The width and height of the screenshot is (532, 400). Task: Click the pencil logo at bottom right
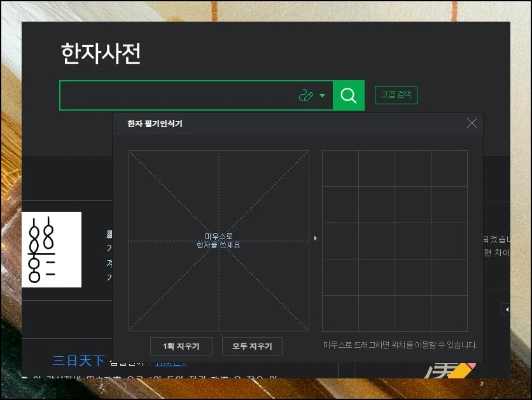click(452, 369)
